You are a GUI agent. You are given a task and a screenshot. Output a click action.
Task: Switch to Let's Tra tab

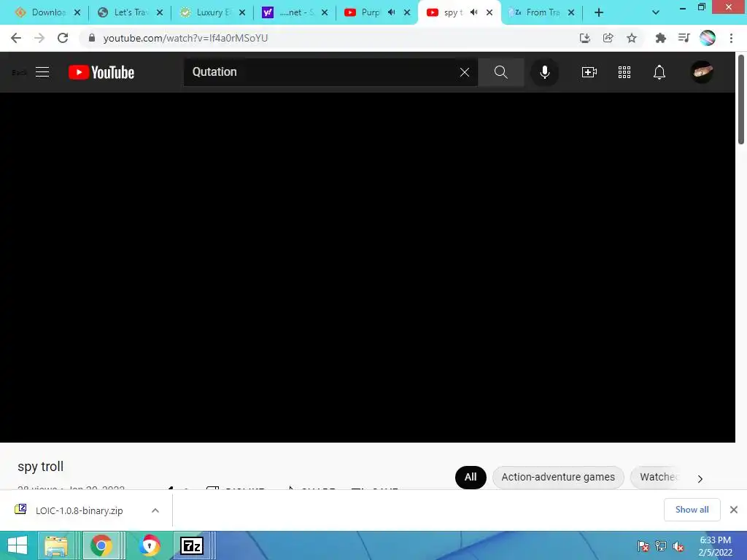tap(130, 12)
